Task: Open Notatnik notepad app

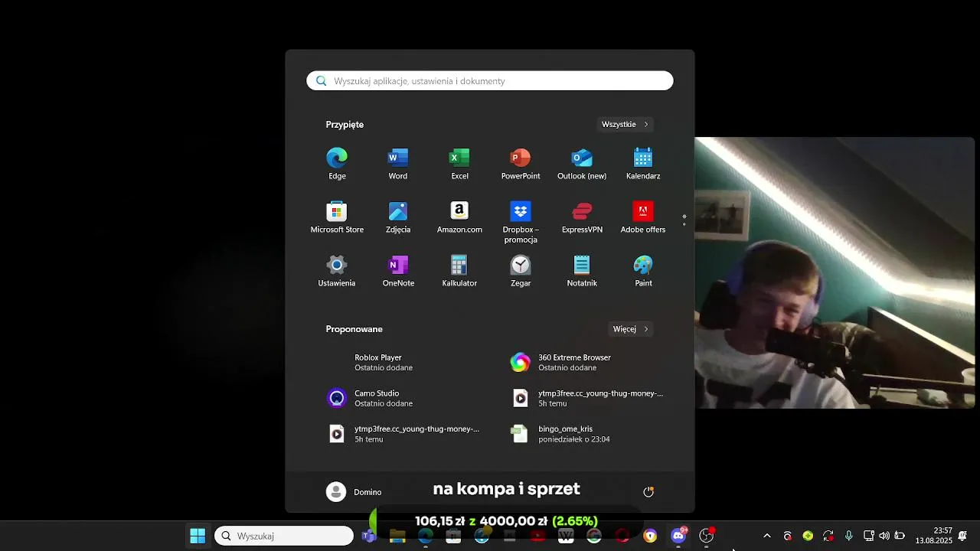Action: pos(582,271)
